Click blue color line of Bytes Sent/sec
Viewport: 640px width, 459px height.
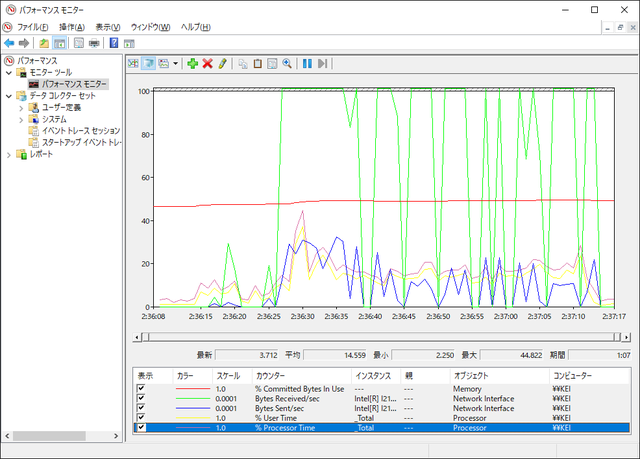pos(193,408)
